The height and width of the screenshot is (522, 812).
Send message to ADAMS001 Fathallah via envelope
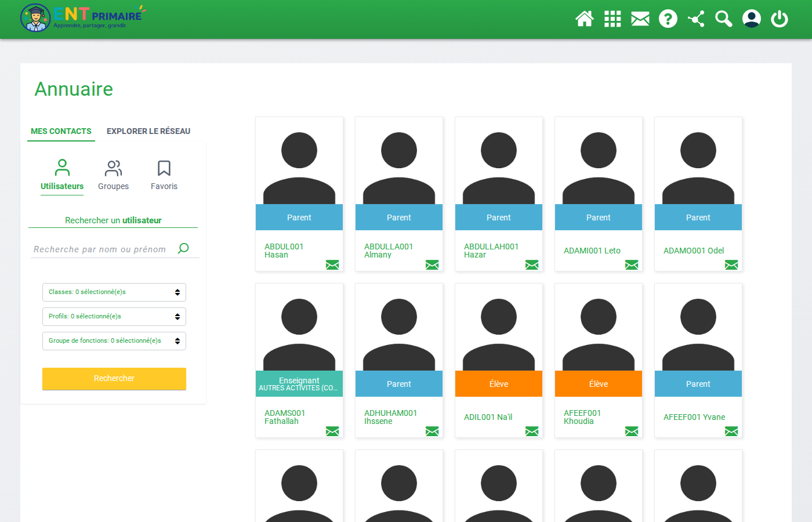click(332, 432)
